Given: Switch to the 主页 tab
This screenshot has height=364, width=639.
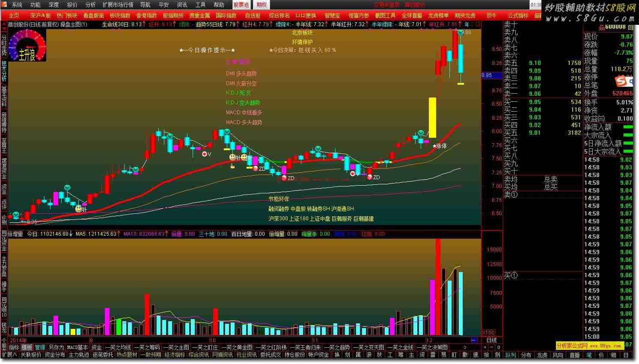Looking at the screenshot, I should [14, 15].
